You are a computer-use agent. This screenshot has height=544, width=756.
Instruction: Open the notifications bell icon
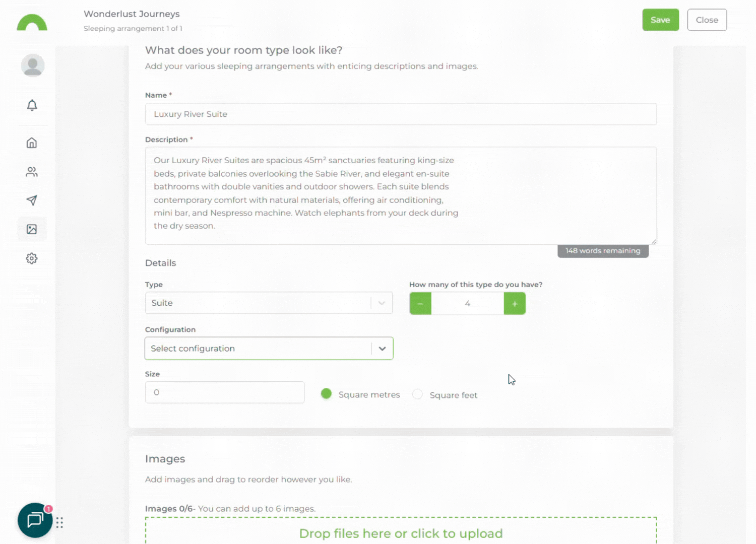32,105
